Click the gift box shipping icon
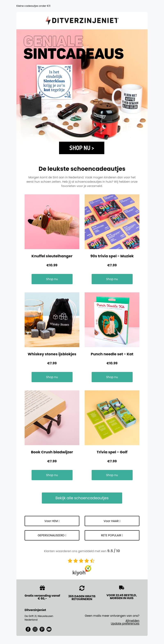 coord(42,587)
